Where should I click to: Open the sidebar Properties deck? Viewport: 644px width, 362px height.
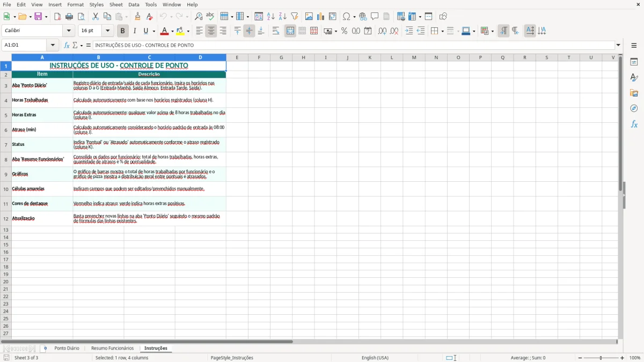point(634,62)
